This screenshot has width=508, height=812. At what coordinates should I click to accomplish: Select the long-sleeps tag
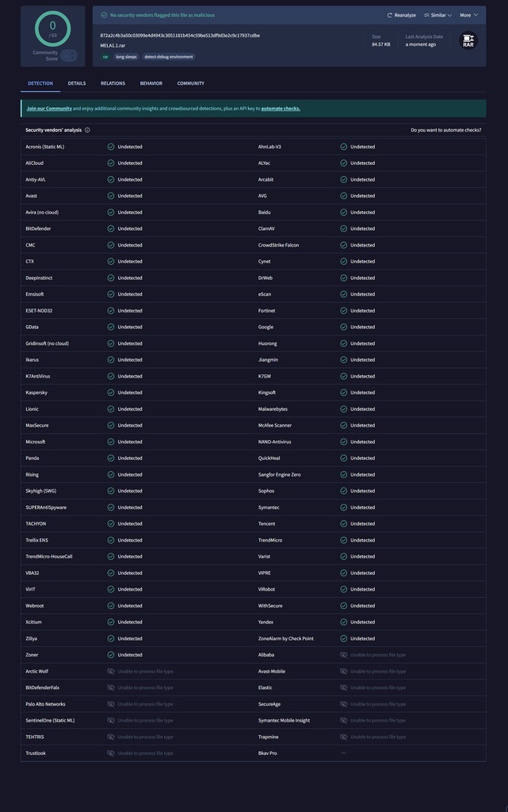pos(126,57)
